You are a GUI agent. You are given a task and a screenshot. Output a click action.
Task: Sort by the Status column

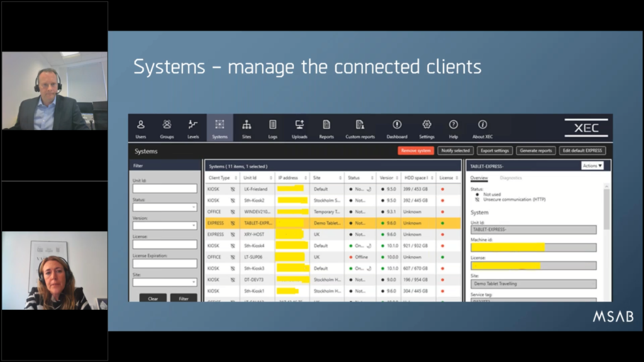(360, 178)
